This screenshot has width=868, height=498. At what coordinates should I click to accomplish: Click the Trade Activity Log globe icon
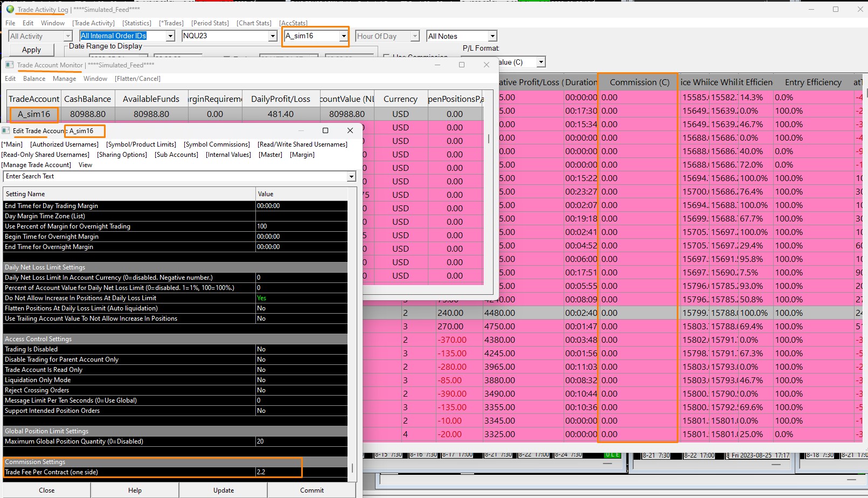tap(10, 9)
